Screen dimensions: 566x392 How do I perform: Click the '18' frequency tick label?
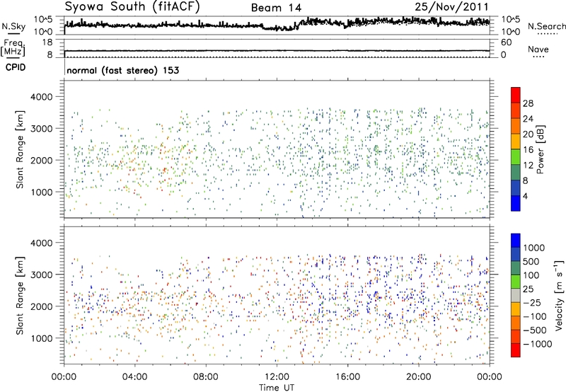(x=47, y=42)
